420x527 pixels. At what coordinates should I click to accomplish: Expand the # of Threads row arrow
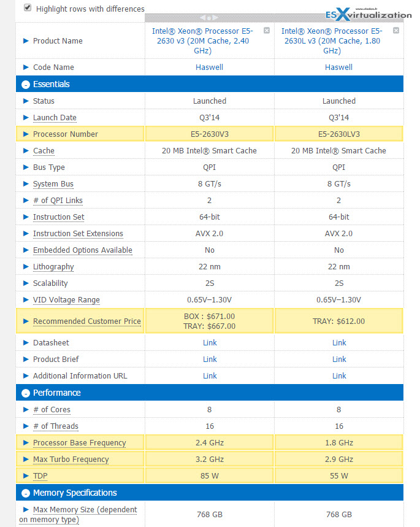(26, 426)
